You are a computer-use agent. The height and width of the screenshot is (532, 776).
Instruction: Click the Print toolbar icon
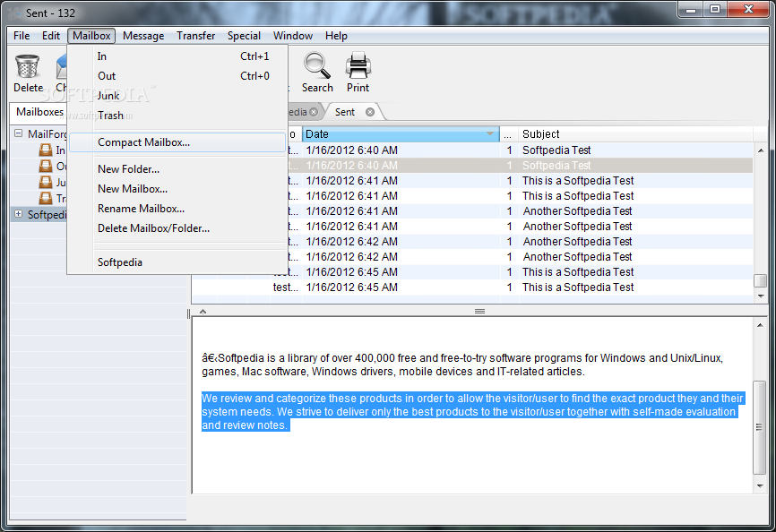pos(358,65)
